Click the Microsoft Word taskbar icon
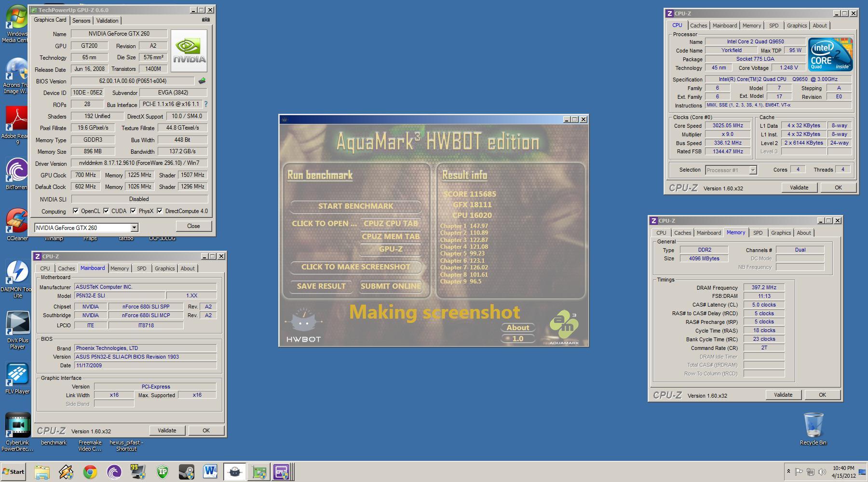Screen dimensions: 868x482 pos(210,472)
